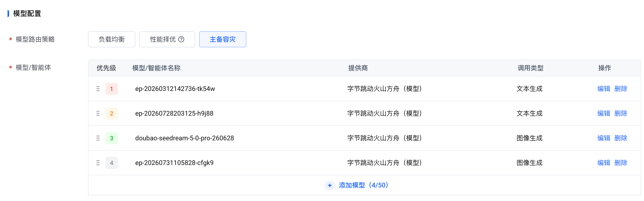Delete model ep-20260312142736-tk54w
The image size is (644, 201).
[x=621, y=89]
